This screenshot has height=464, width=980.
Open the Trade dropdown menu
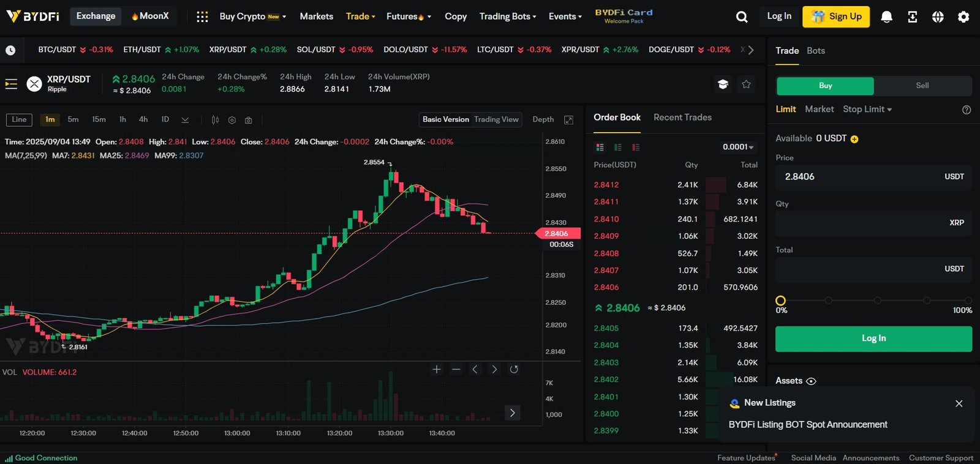click(x=360, y=17)
